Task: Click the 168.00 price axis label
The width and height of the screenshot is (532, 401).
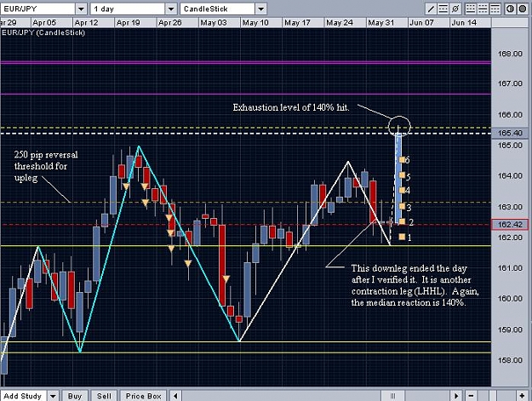Action: click(x=510, y=54)
